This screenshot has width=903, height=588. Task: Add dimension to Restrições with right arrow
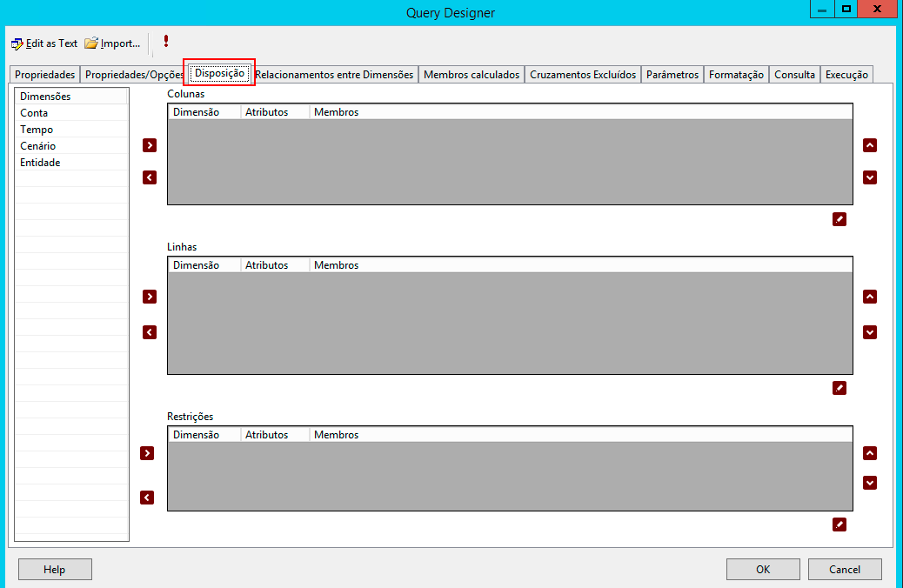pos(147,453)
